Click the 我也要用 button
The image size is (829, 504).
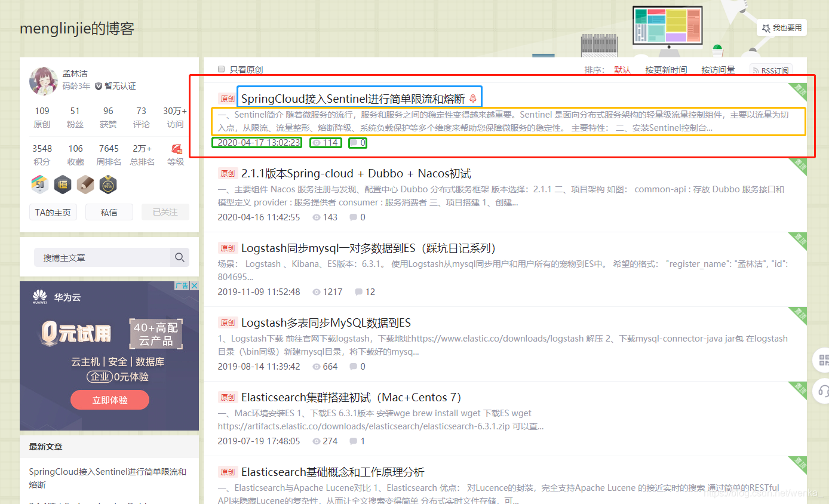coord(782,28)
